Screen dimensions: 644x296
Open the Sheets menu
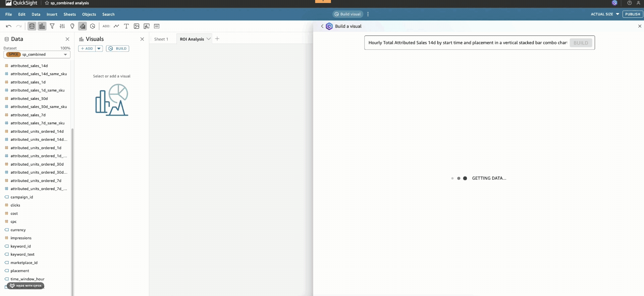[x=69, y=14]
